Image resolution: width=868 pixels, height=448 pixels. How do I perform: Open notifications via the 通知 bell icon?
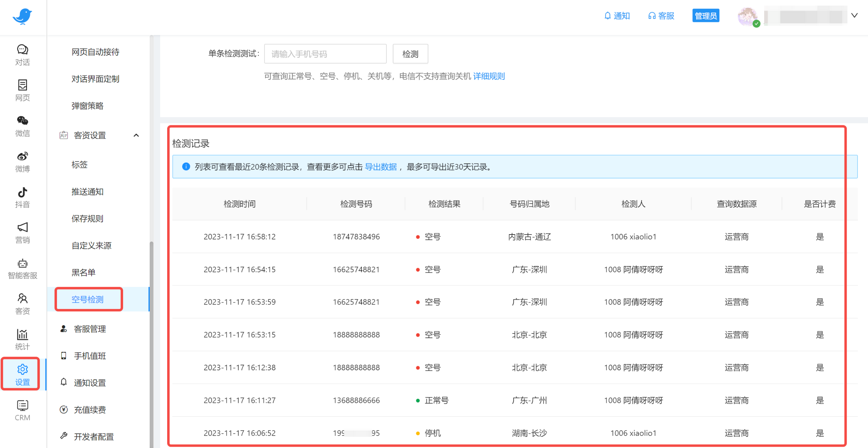[x=617, y=16]
